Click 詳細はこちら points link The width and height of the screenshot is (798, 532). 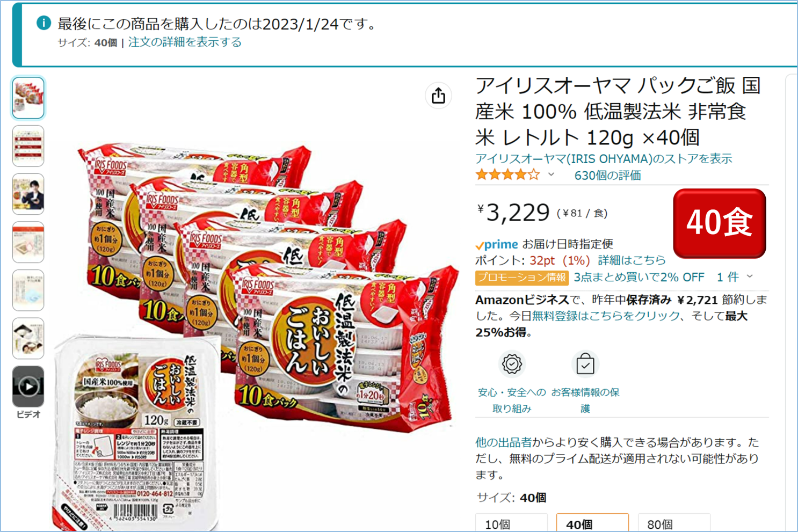632,260
